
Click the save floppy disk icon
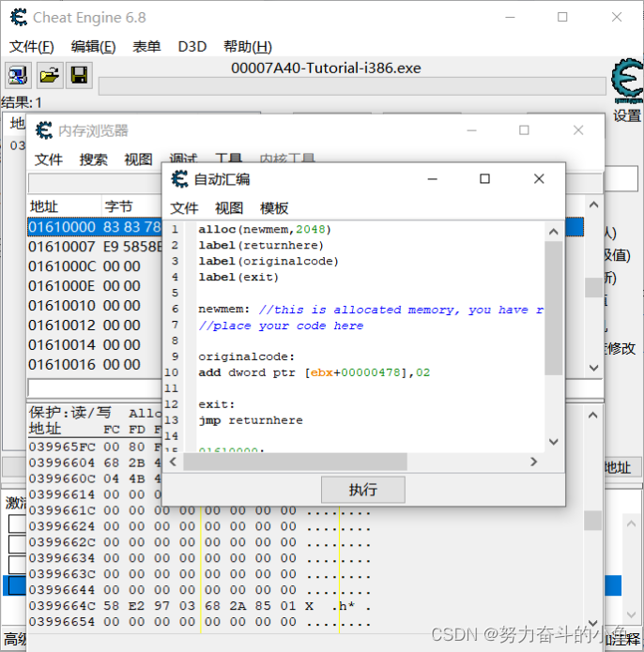click(79, 75)
